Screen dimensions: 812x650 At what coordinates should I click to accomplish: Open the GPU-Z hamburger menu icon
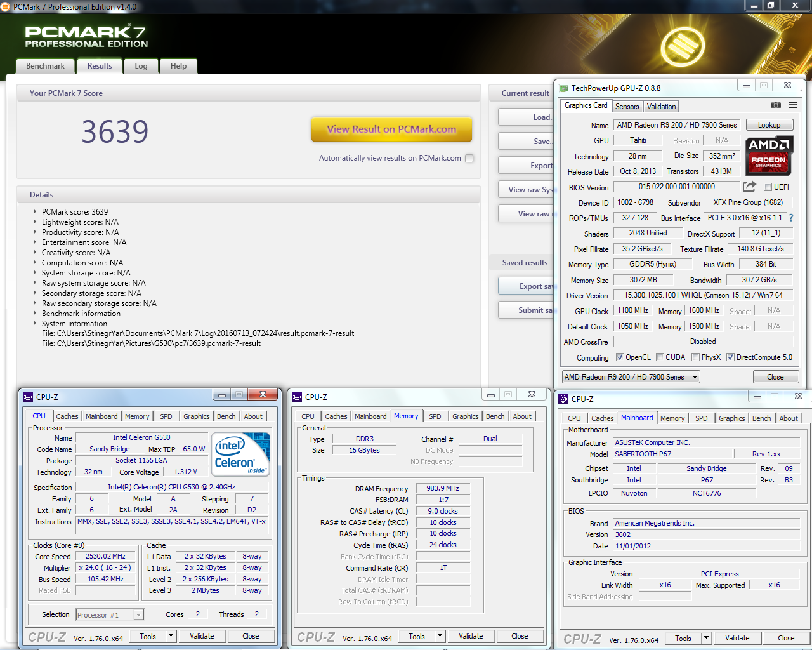pyautogui.click(x=793, y=105)
